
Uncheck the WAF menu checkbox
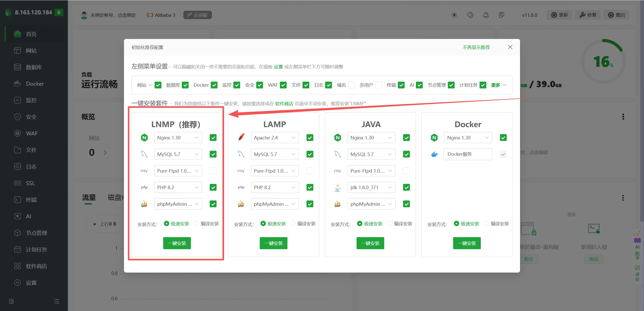pos(283,85)
